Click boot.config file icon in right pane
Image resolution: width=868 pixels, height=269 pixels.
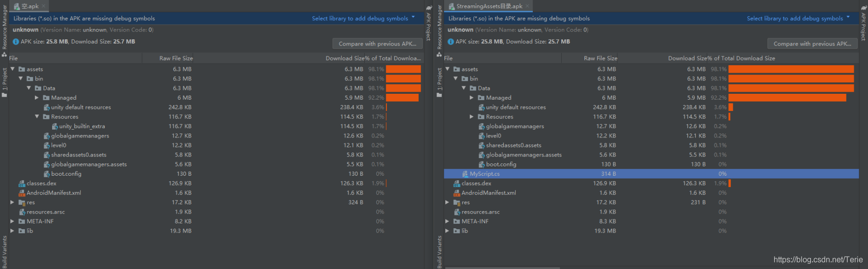[x=481, y=164]
